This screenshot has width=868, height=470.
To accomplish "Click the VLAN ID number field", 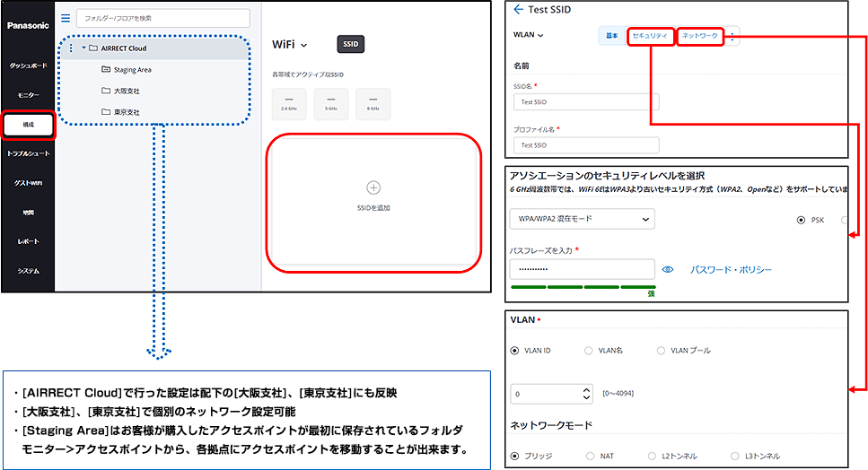I will click(551, 394).
